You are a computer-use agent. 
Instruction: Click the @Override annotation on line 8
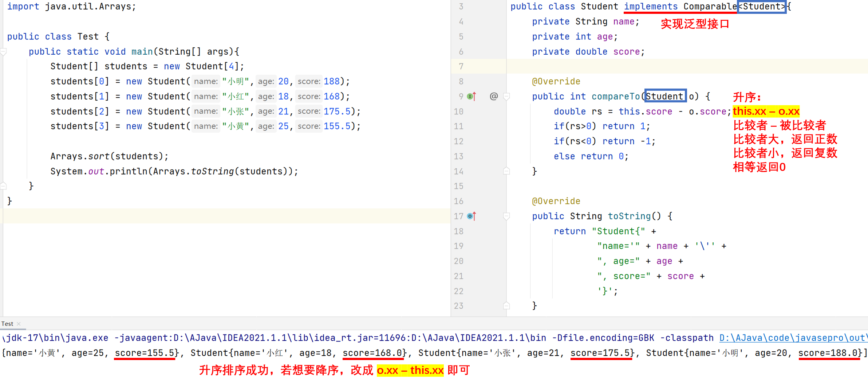tap(556, 81)
